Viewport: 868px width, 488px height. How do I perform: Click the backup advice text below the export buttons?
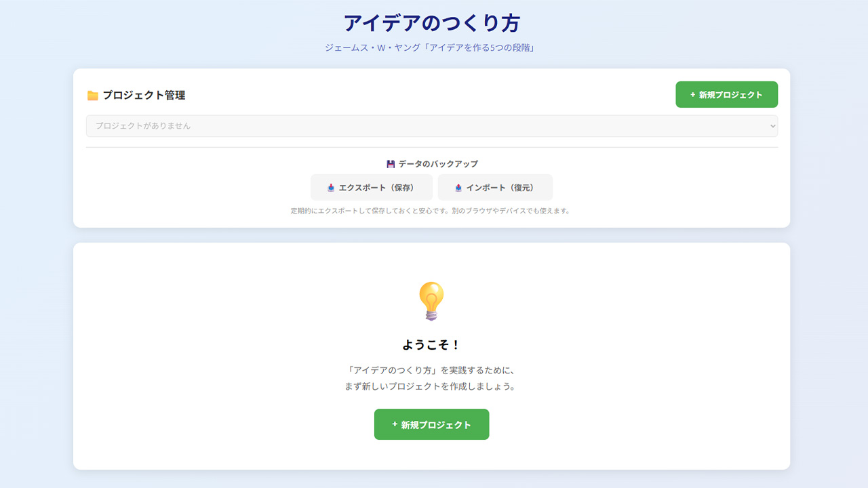coord(432,211)
